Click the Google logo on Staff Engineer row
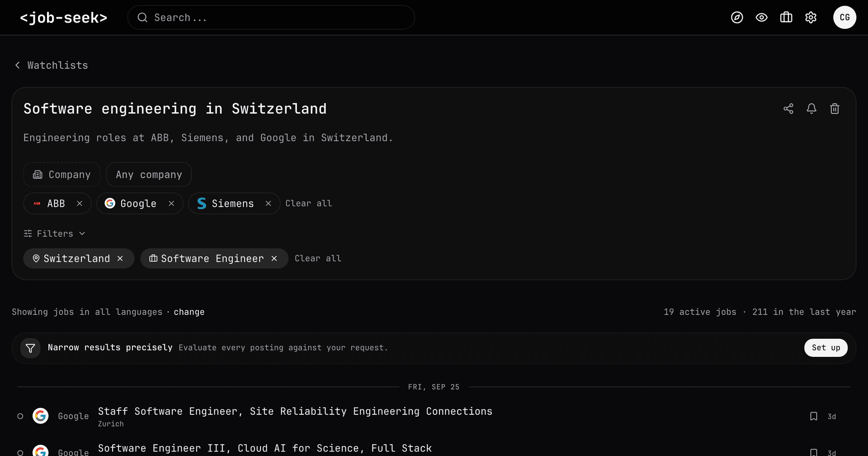 pos(41,416)
